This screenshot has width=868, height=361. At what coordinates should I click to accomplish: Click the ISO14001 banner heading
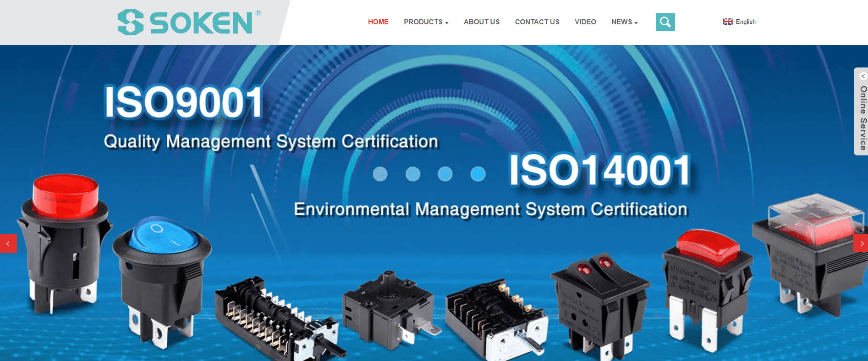point(600,170)
